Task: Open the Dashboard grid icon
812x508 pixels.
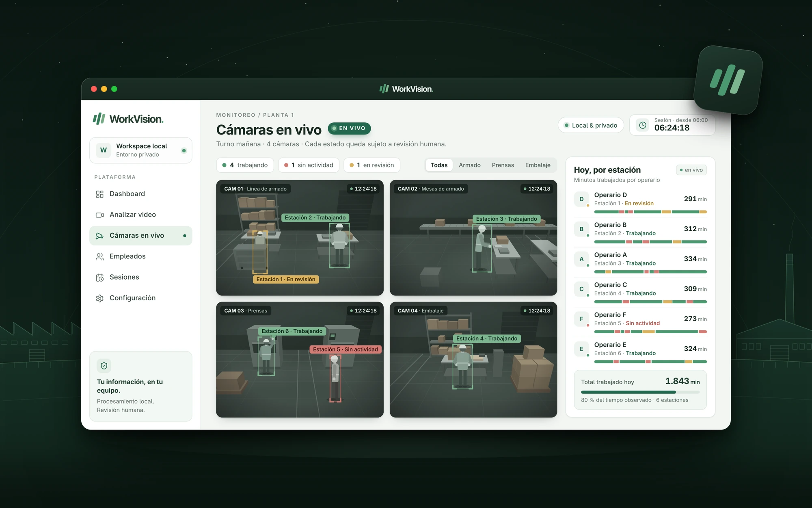Action: (x=99, y=194)
